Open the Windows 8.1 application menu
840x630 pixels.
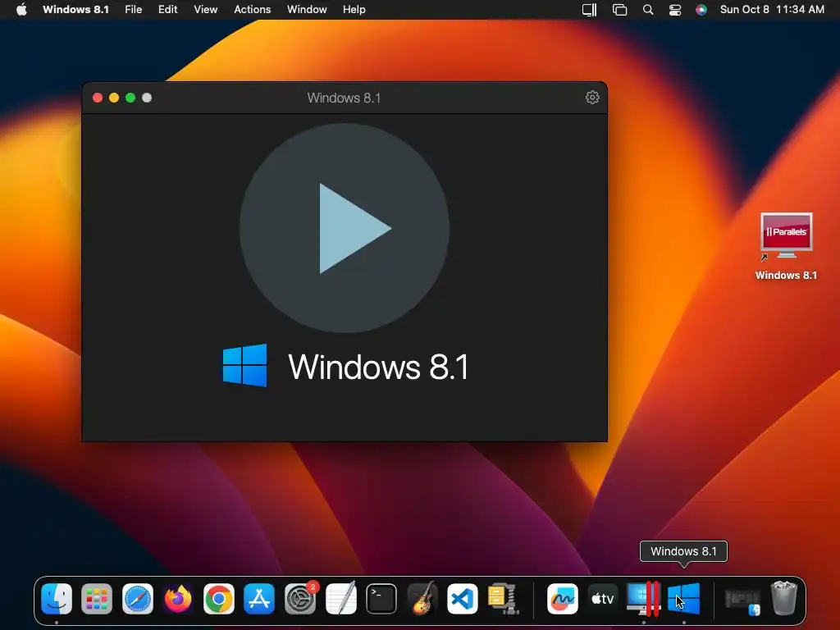tap(75, 10)
